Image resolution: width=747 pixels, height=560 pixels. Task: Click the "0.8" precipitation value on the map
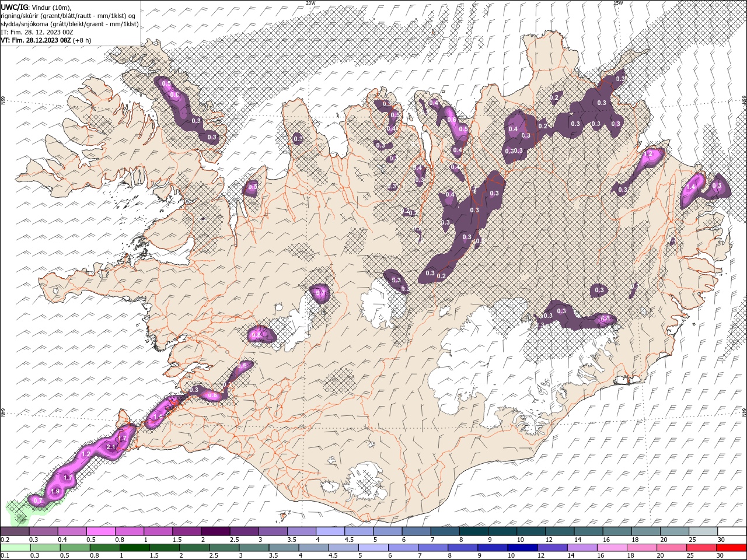pyautogui.click(x=213, y=395)
